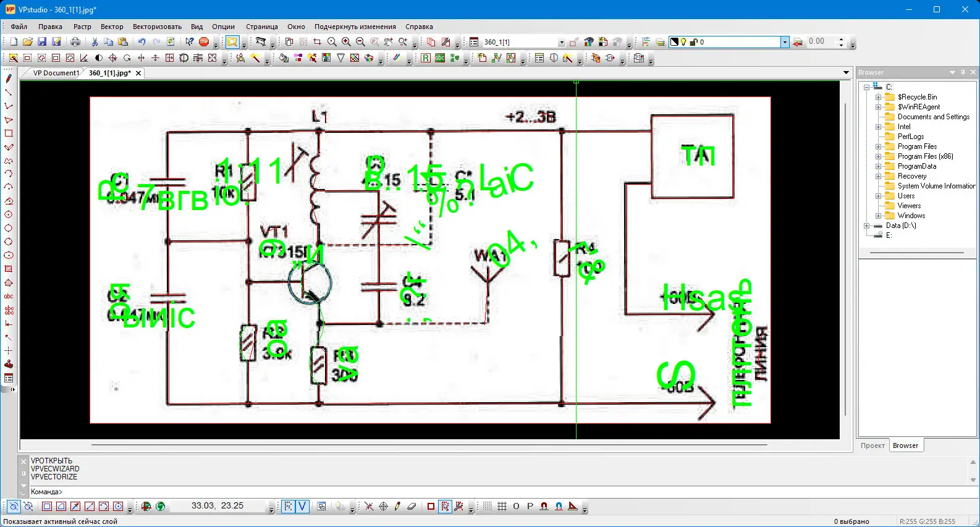
Task: Open the Векторизовать menu
Action: (x=157, y=27)
